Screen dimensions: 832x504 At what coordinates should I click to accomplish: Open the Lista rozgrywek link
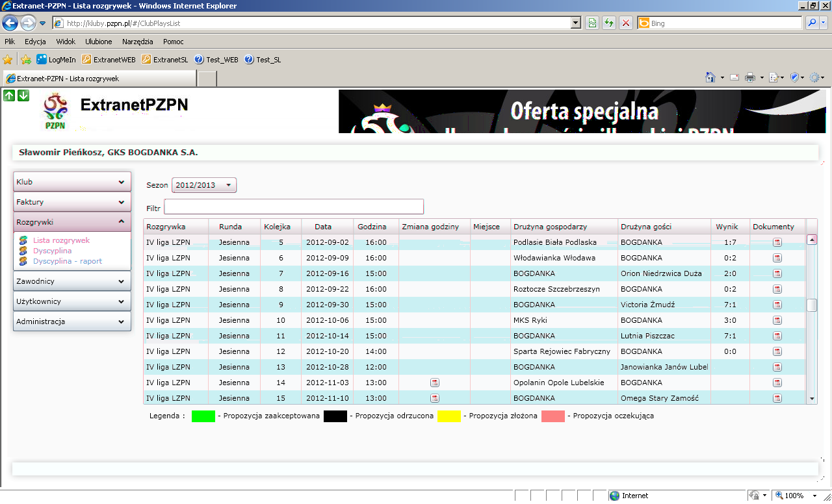pyautogui.click(x=61, y=240)
